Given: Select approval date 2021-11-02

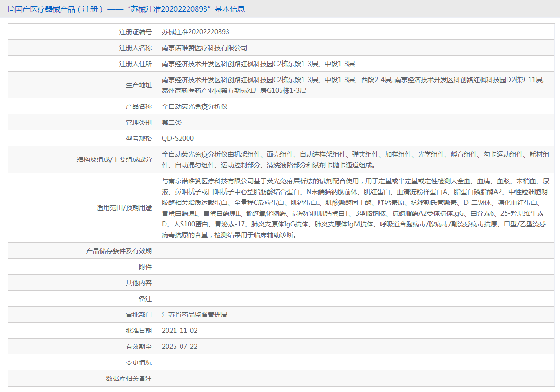Looking at the screenshot, I should click(180, 331).
